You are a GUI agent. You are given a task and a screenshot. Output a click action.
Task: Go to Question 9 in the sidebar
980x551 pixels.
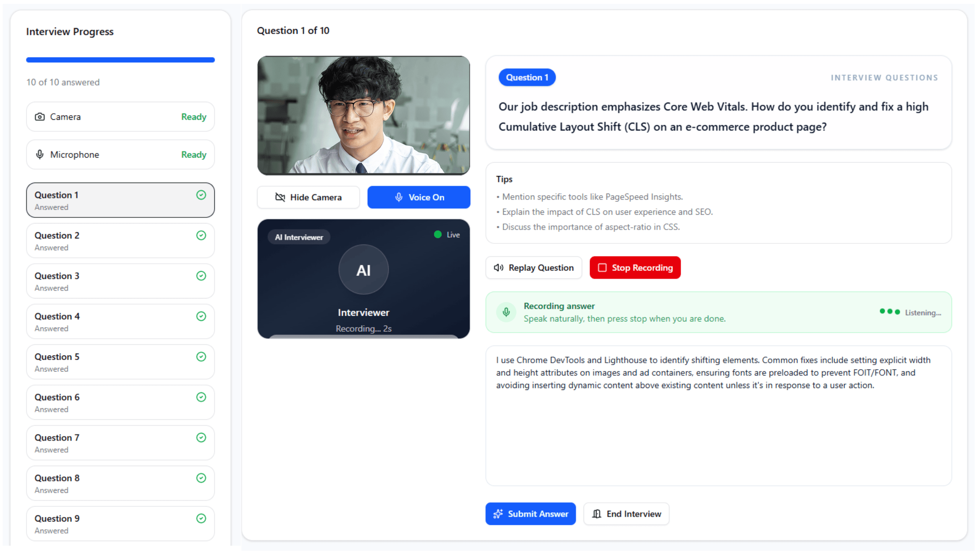120,524
